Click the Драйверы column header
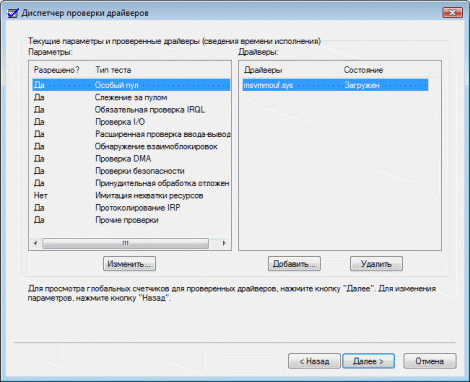The height and width of the screenshot is (382, 470). click(263, 70)
